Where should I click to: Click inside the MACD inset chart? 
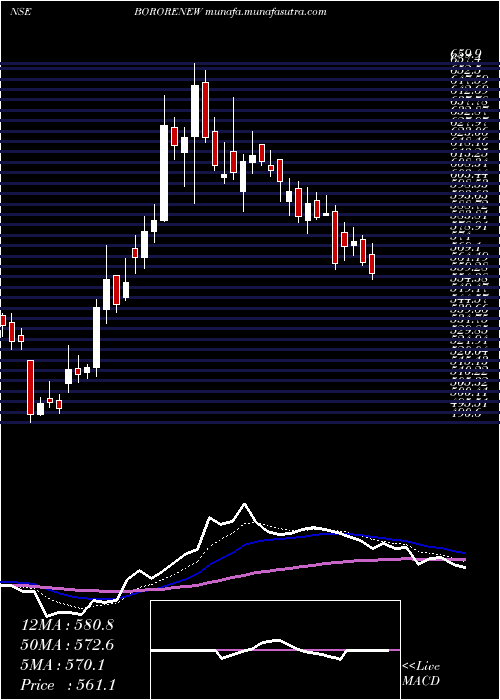pyautogui.click(x=275, y=650)
